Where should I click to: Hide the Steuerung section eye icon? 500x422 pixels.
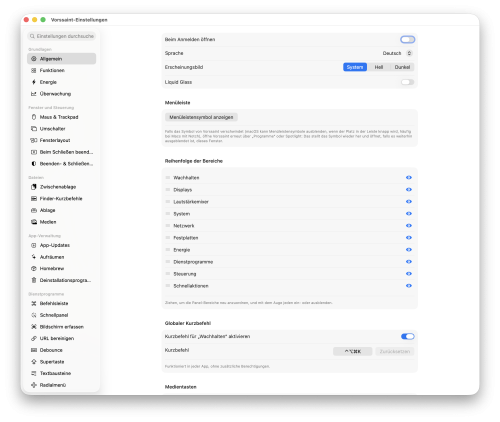(x=409, y=274)
